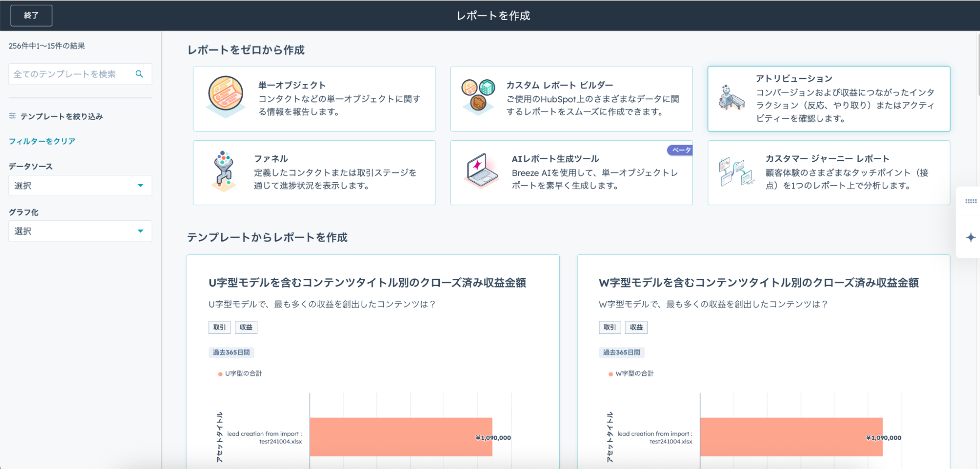Open the Breeze sparkle assistant icon
This screenshot has width=980, height=469.
click(x=971, y=238)
